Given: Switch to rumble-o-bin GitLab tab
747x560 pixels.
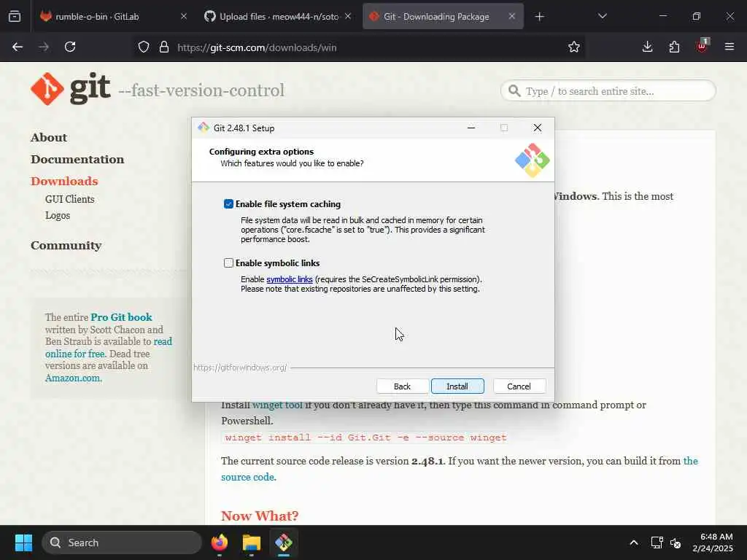Looking at the screenshot, I should pyautogui.click(x=97, y=17).
